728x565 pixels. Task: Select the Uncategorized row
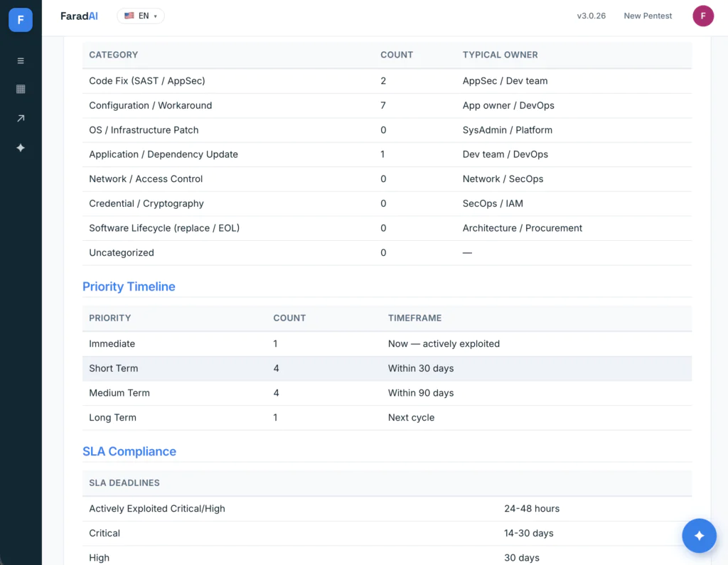click(x=387, y=252)
